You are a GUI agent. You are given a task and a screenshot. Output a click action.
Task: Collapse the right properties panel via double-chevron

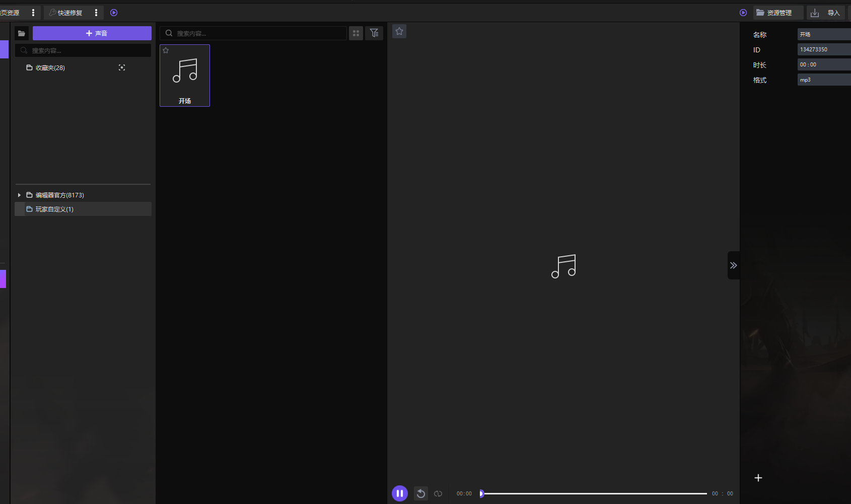click(734, 265)
